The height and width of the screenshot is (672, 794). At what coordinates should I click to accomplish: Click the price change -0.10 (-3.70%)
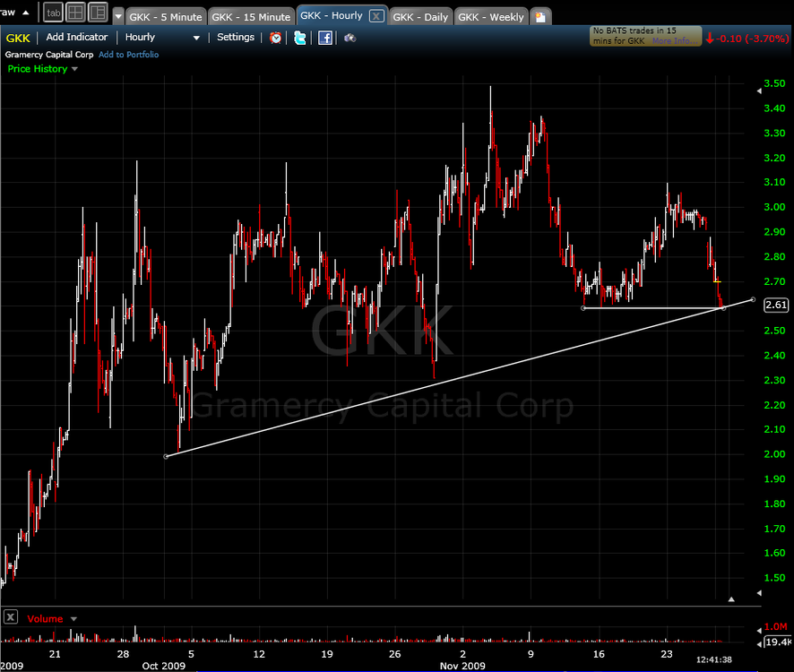[747, 39]
